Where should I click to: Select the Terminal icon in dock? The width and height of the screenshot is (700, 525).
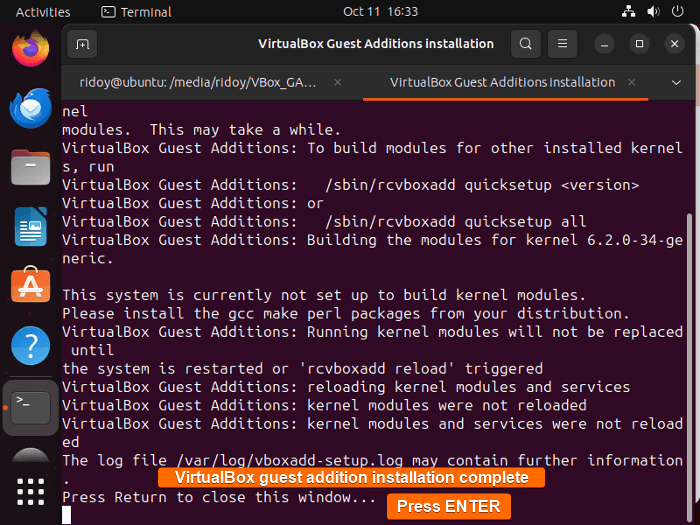tap(30, 408)
